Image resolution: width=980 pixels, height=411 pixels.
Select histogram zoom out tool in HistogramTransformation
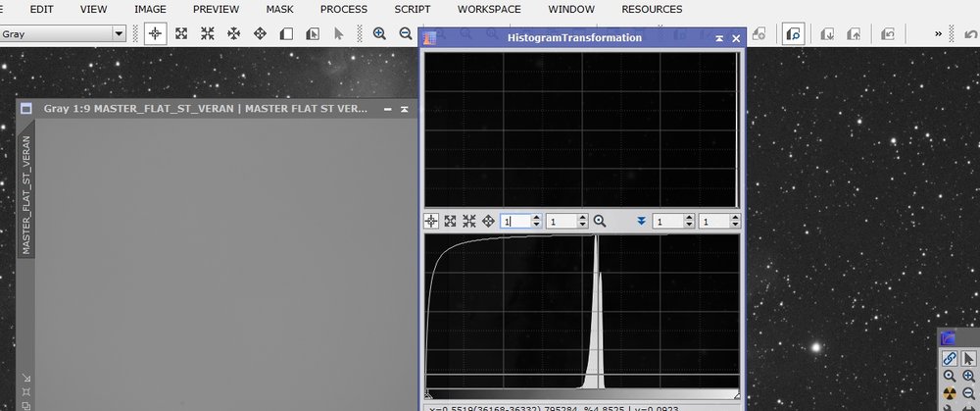[469, 221]
